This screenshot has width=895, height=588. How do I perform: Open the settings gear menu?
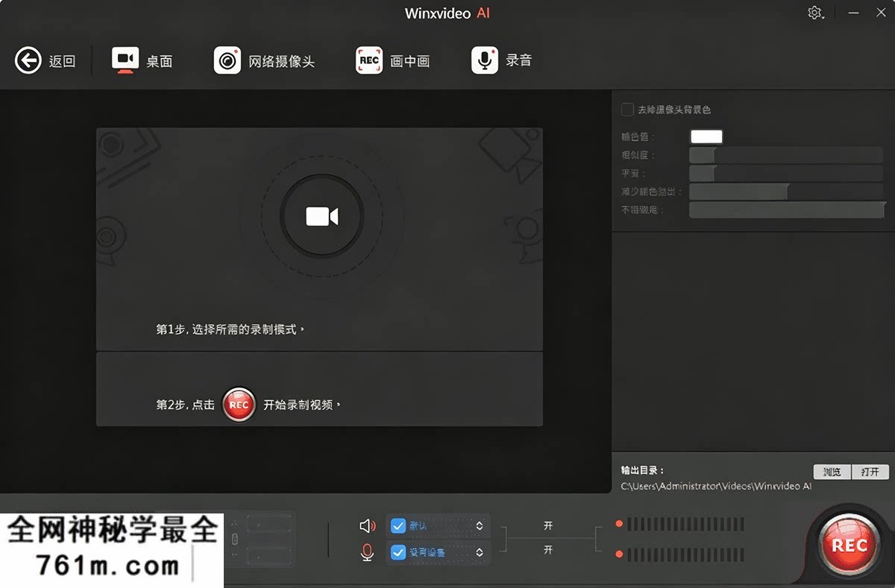click(x=815, y=13)
